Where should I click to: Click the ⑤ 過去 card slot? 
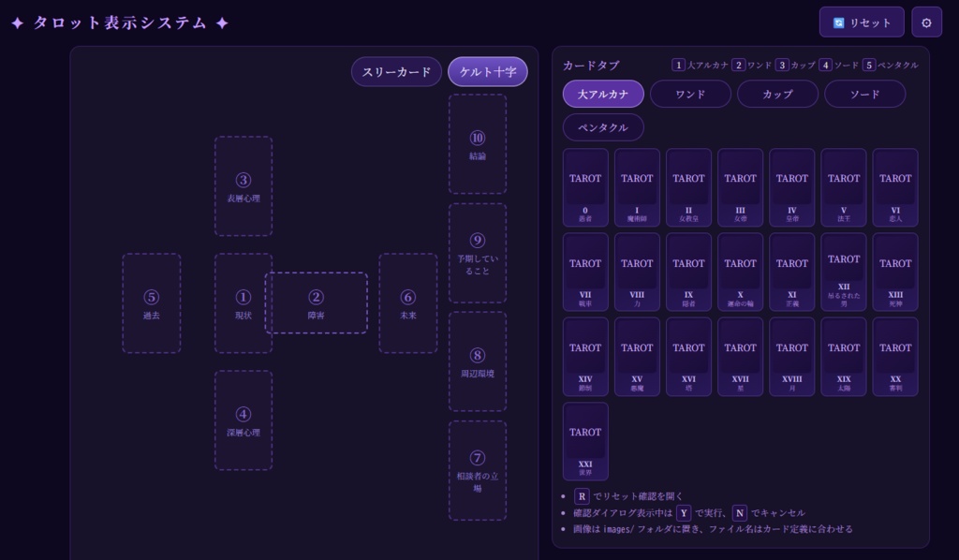[151, 302]
